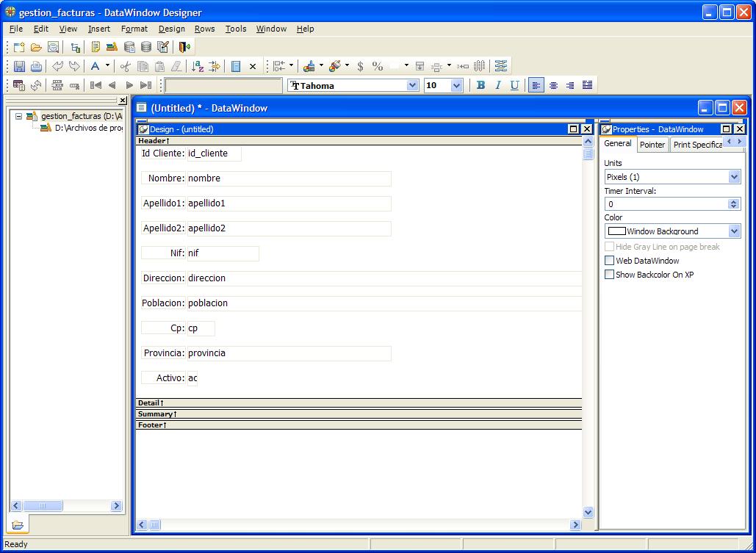Click the blue Tab Order toolbar icon
Image resolution: width=756 pixels, height=553 pixels.
click(501, 66)
